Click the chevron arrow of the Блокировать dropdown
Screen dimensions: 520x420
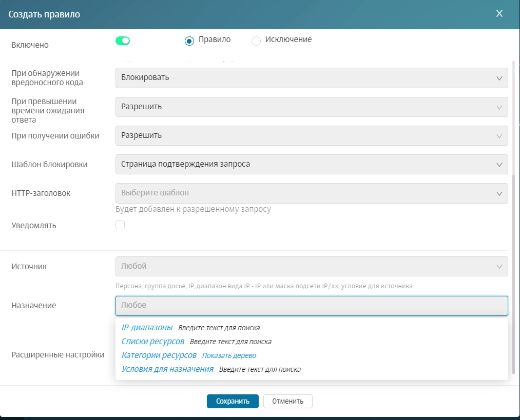click(x=499, y=78)
